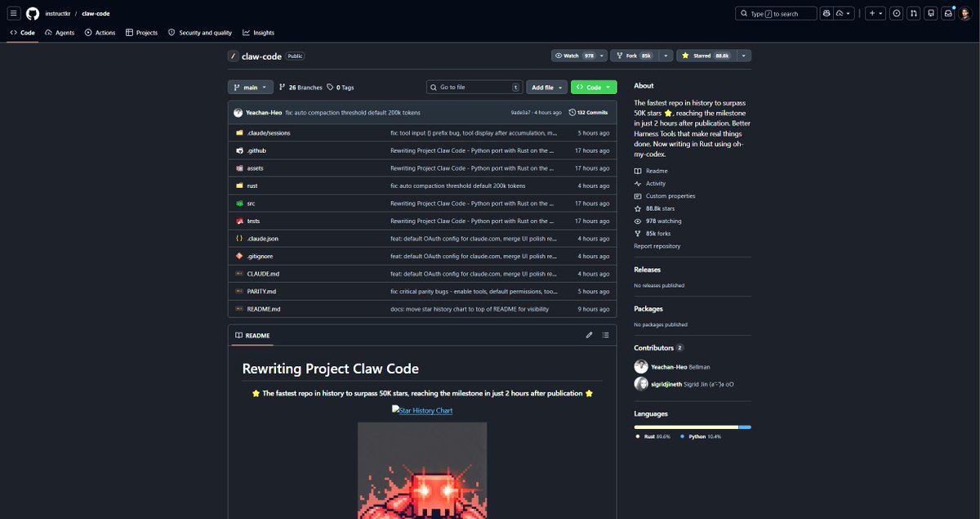Open the Add file dropdown
Image resolution: width=980 pixels, height=519 pixels.
point(547,87)
